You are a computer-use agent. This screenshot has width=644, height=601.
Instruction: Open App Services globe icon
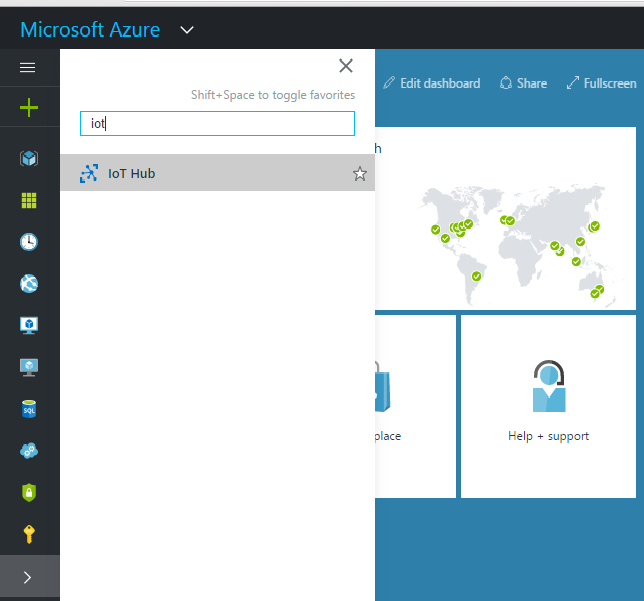pos(29,283)
